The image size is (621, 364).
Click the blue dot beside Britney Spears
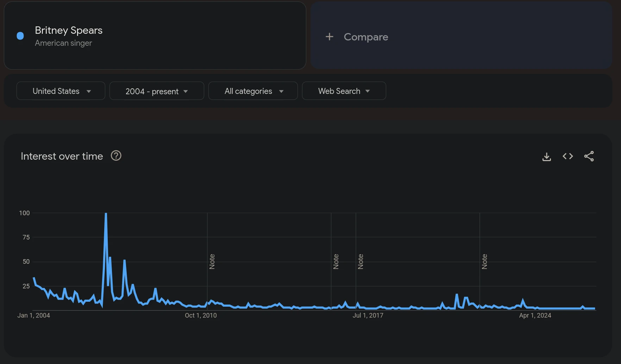(20, 36)
